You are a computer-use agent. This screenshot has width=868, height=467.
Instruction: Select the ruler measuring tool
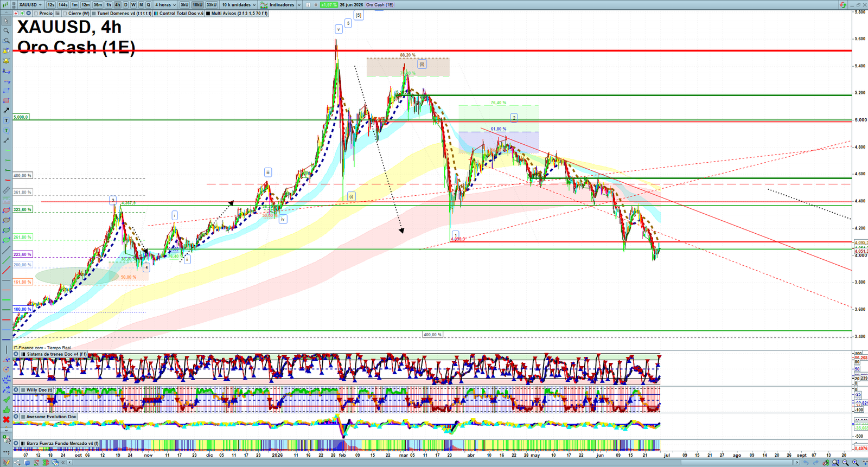pyautogui.click(x=6, y=190)
